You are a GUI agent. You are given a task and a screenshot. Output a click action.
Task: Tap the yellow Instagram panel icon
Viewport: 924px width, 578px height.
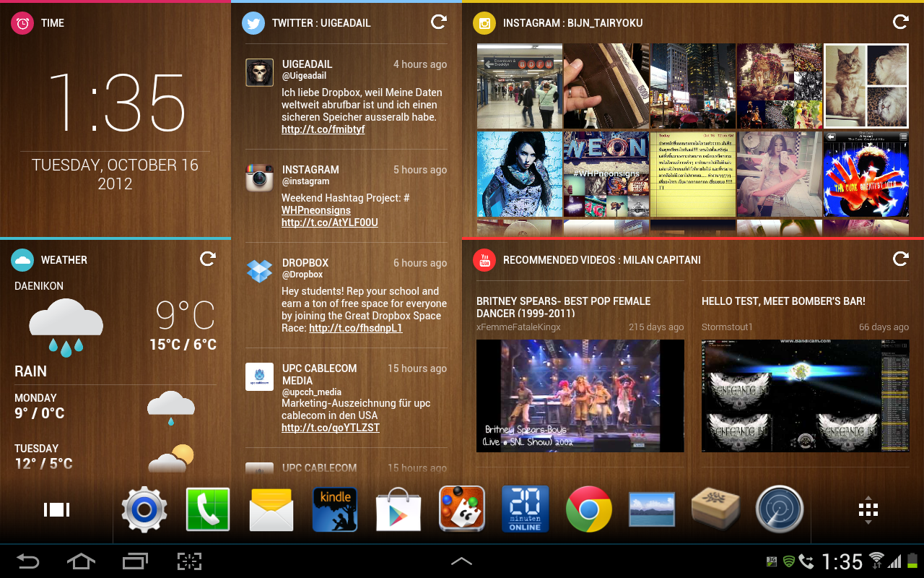coord(484,23)
